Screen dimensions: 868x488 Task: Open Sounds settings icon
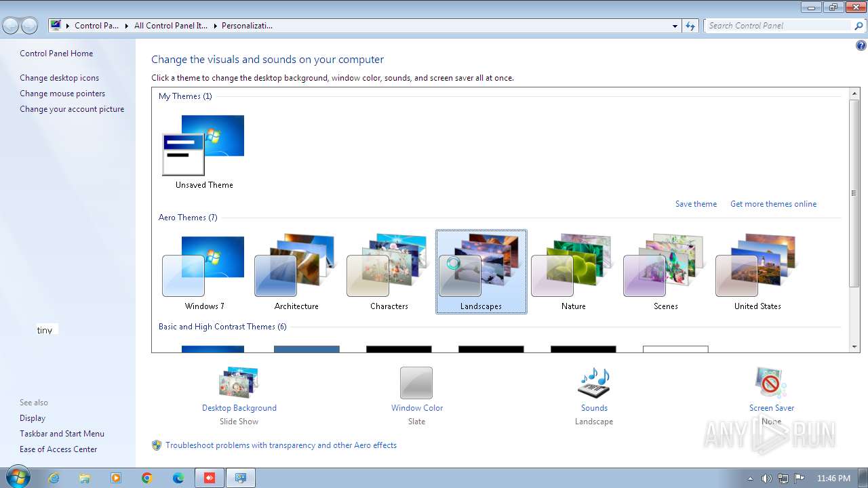tap(594, 382)
